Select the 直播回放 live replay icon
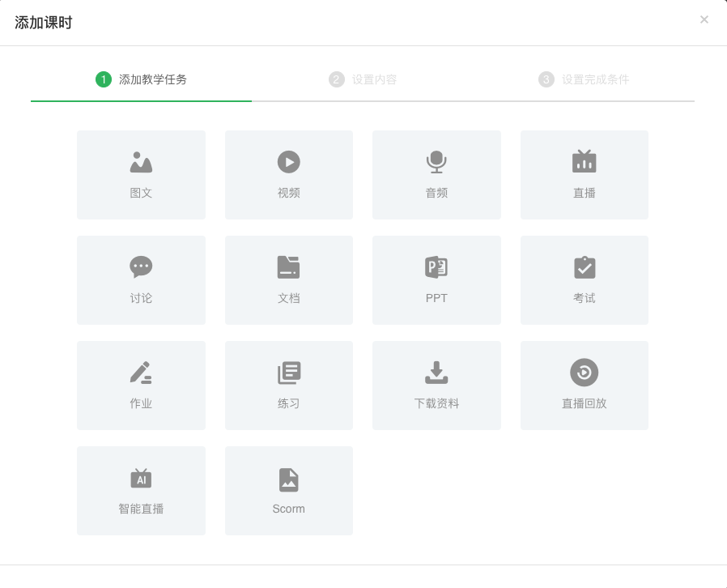Screen dimensions: 727x588 tap(584, 373)
